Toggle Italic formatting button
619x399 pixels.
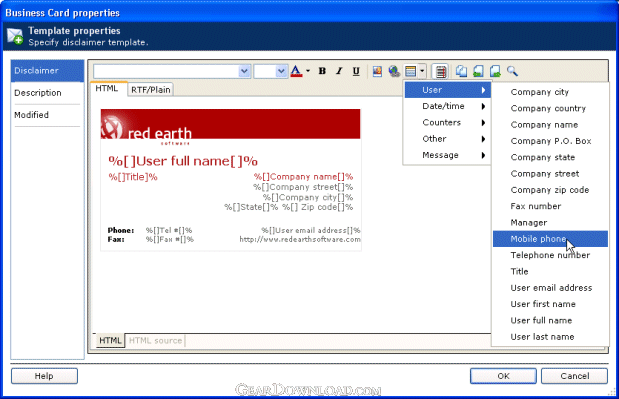click(x=339, y=71)
